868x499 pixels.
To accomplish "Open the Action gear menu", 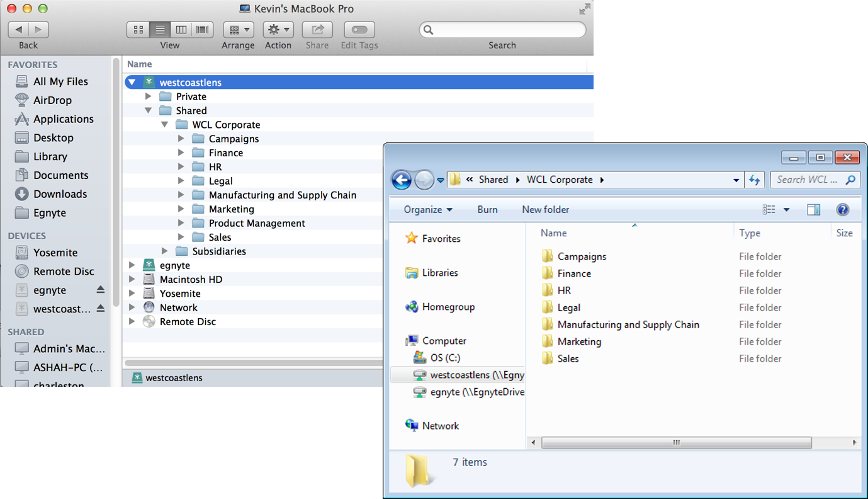I will point(278,29).
